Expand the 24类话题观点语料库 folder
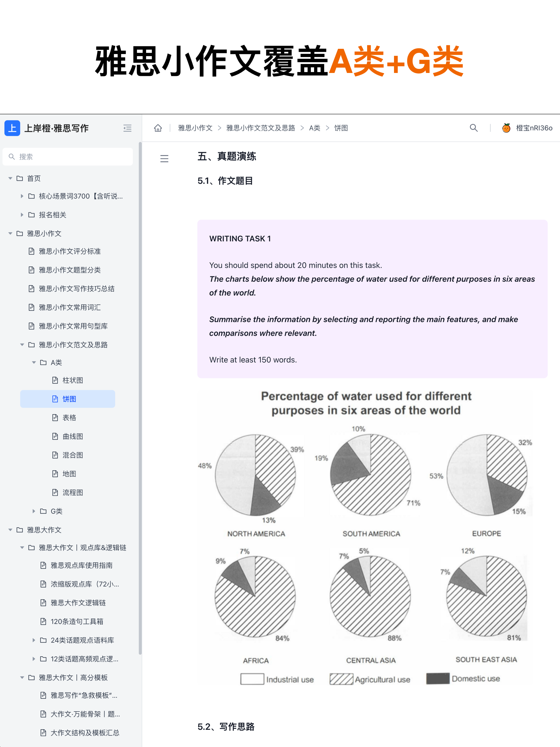 coord(34,640)
